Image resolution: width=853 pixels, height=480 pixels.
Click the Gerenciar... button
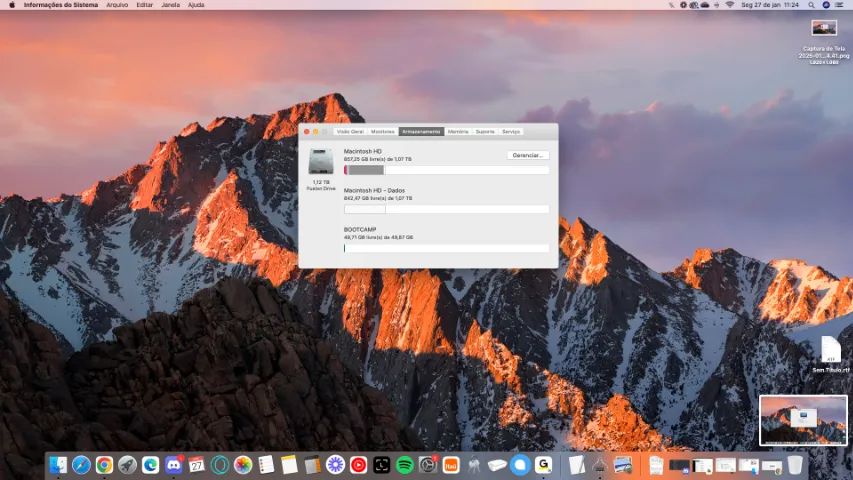[x=528, y=155]
